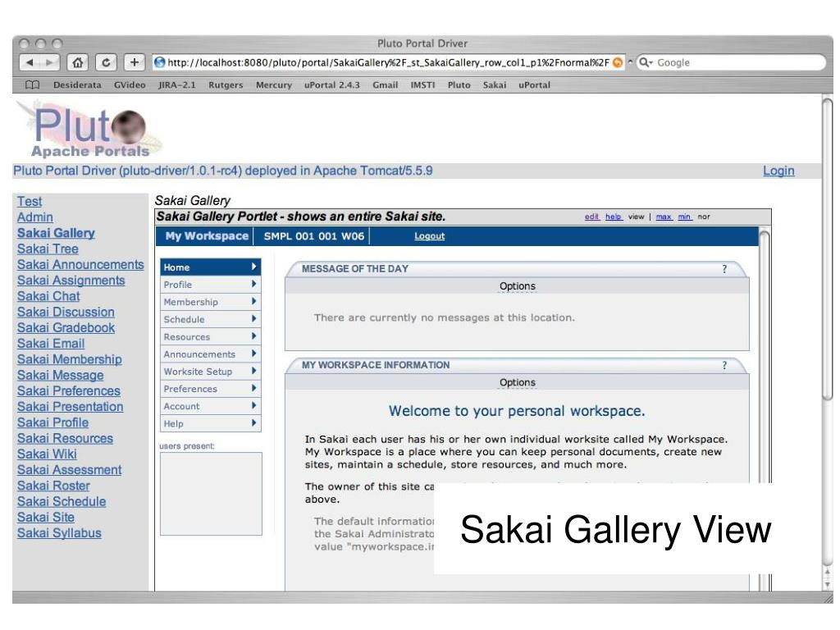Click the Login link

click(x=778, y=171)
